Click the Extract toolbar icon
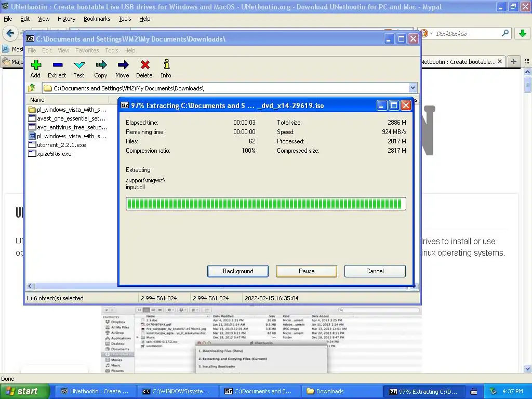This screenshot has height=399, width=532. tap(57, 65)
